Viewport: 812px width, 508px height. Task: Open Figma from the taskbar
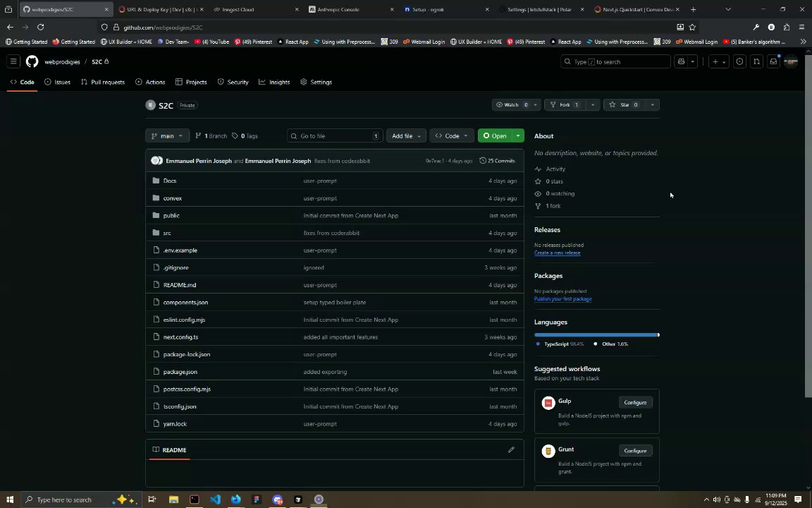click(257, 500)
